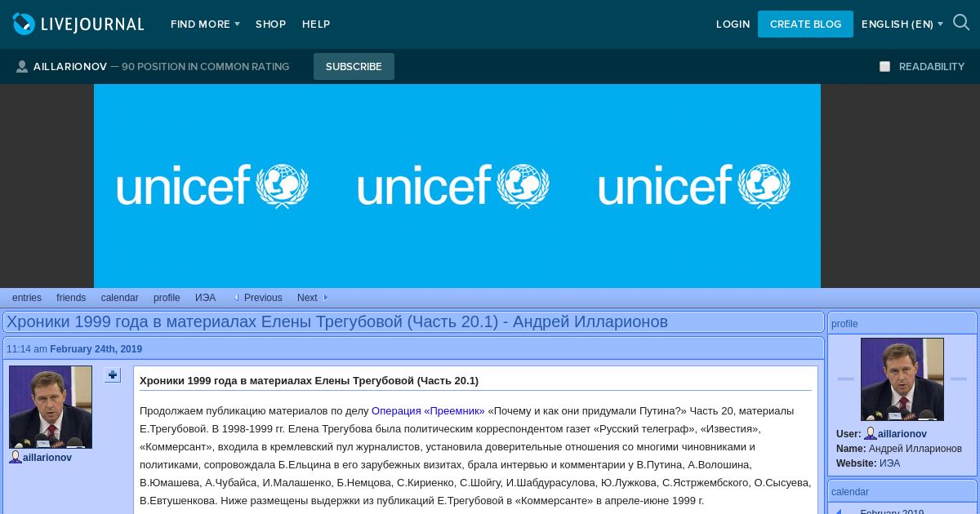Open the ИЭА navigation link

coord(206,298)
